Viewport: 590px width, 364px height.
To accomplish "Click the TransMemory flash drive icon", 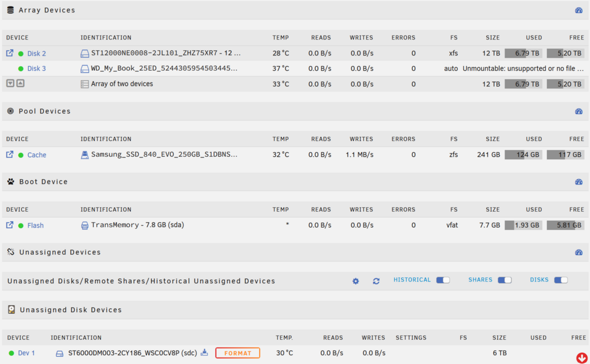I will [x=84, y=225].
